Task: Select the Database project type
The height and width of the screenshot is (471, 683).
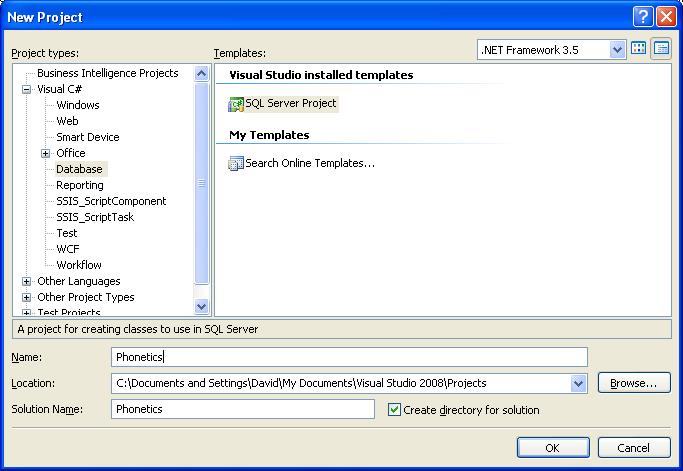Action: 79,169
